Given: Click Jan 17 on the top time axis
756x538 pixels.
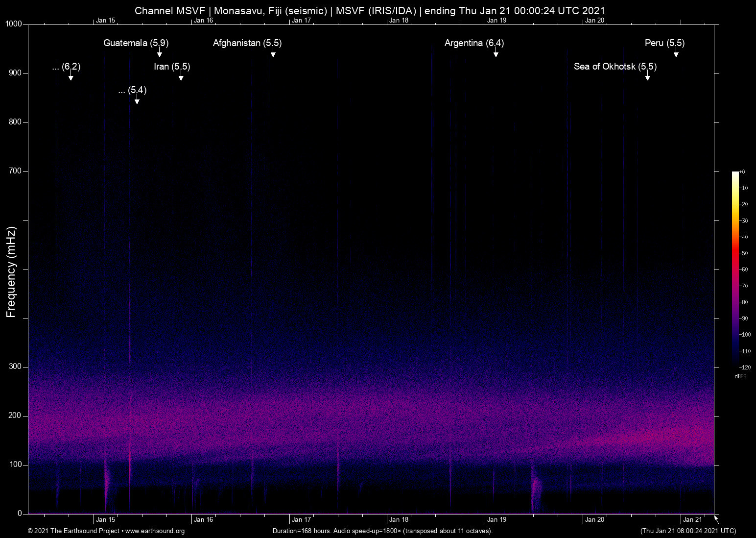Looking at the screenshot, I should point(301,20).
